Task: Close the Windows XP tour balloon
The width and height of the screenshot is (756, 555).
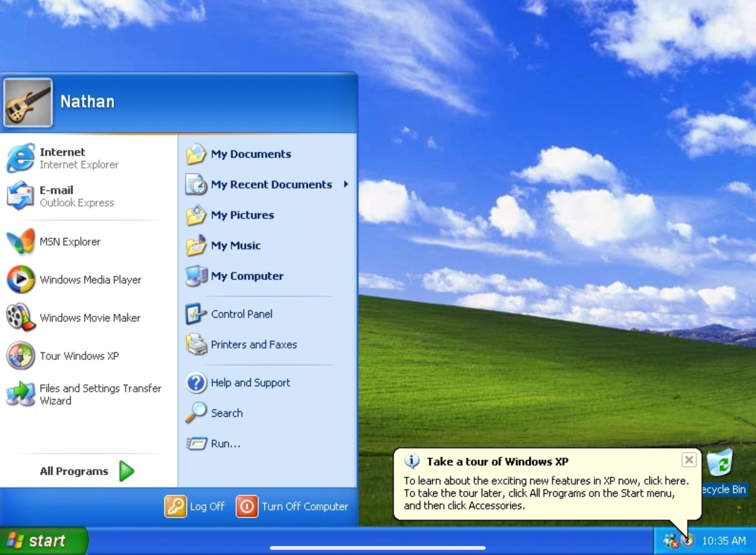Action: coord(689,460)
